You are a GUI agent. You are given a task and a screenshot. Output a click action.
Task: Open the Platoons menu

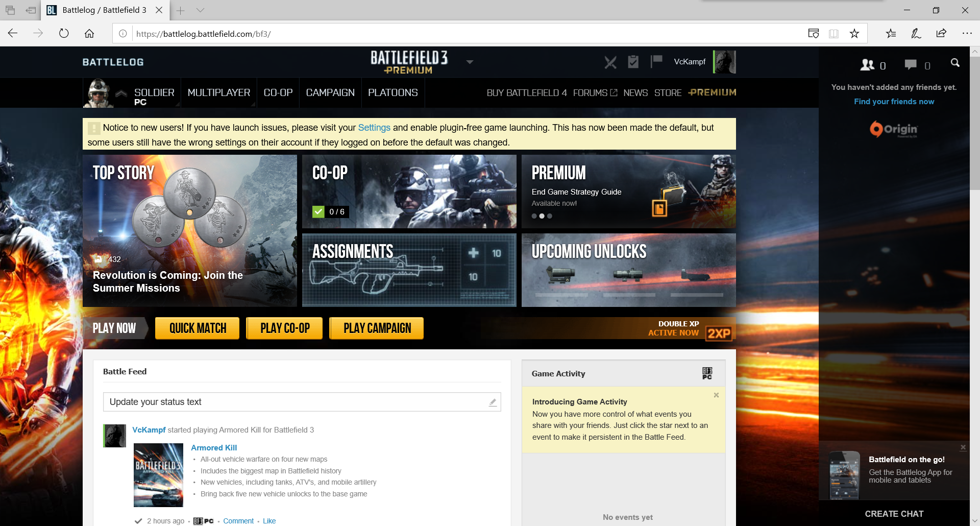tap(393, 92)
